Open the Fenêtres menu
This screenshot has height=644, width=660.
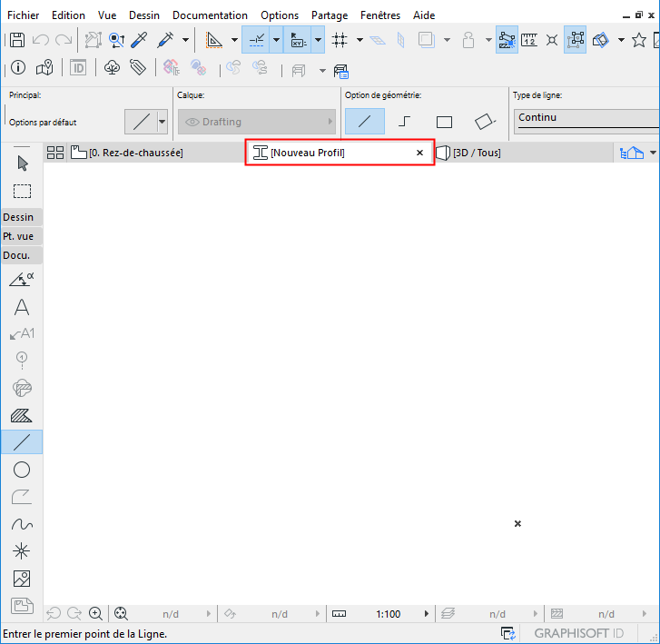click(x=380, y=15)
